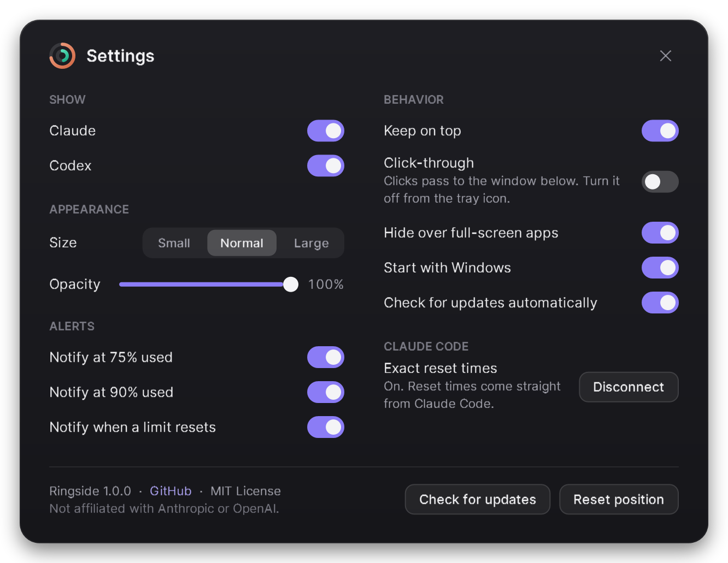728x563 pixels.
Task: Select the Large size option
Action: coord(311,243)
